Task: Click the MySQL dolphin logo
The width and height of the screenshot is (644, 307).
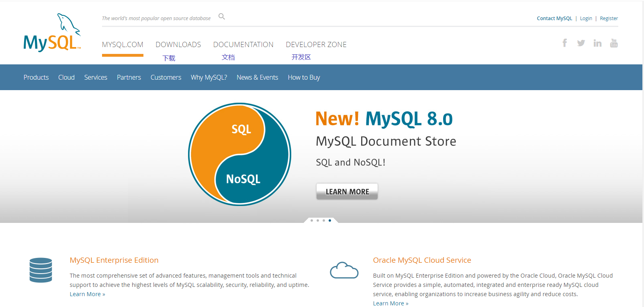Action: point(52,33)
